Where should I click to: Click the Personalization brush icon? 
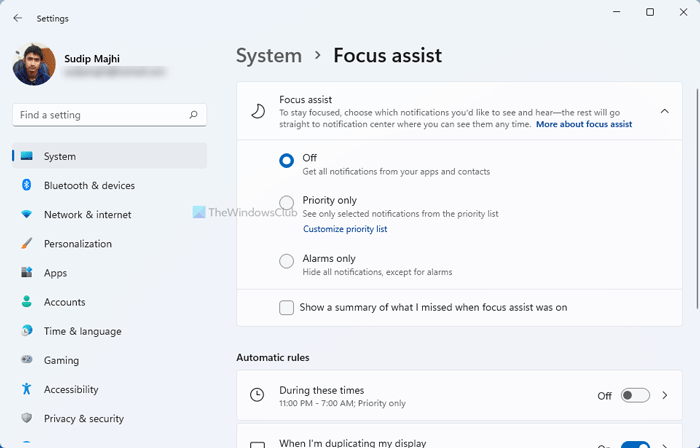tap(26, 243)
